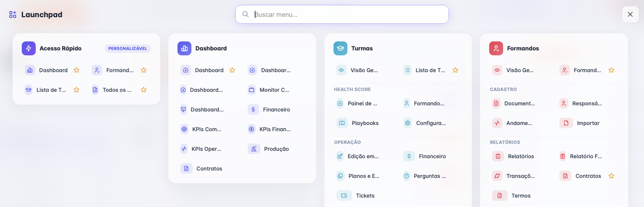Click the CADASTRO section heading
The width and height of the screenshot is (644, 207).
point(504,89)
